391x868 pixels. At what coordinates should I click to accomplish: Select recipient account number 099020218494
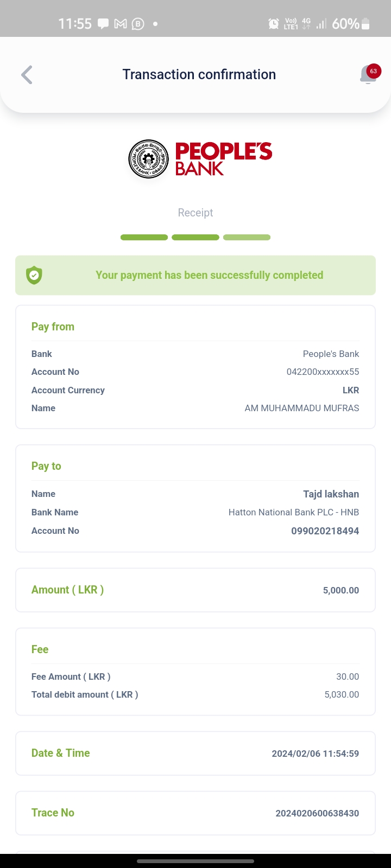(325, 531)
